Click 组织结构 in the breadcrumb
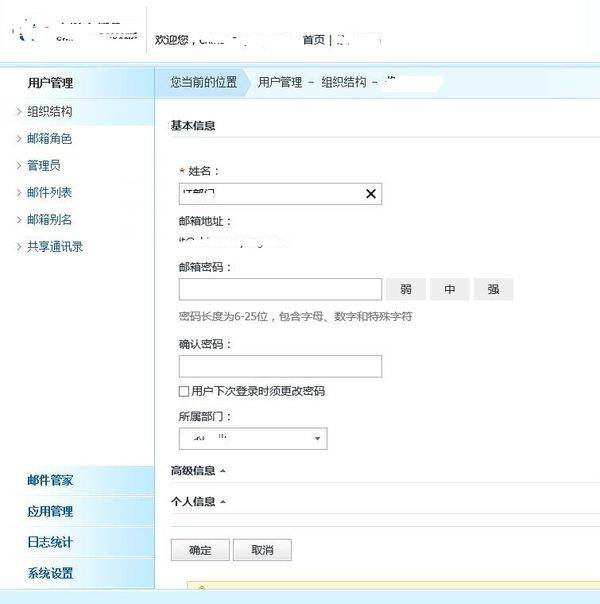This screenshot has height=604, width=600. coord(344,82)
